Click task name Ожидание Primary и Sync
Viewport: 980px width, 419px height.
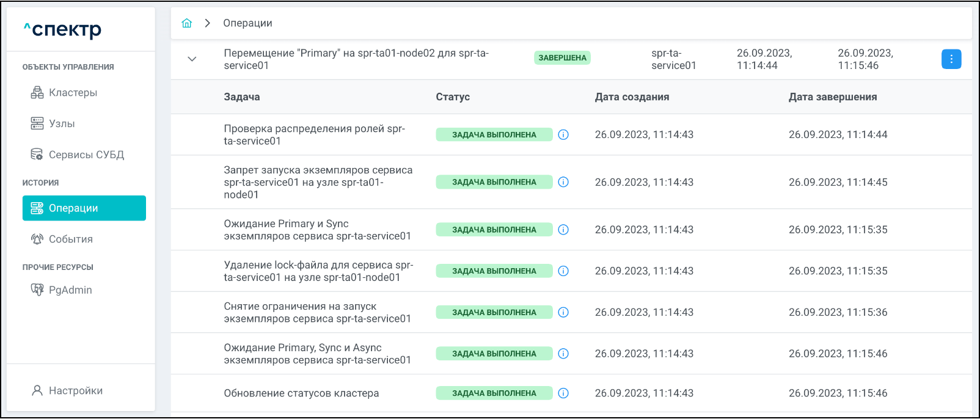click(x=318, y=230)
